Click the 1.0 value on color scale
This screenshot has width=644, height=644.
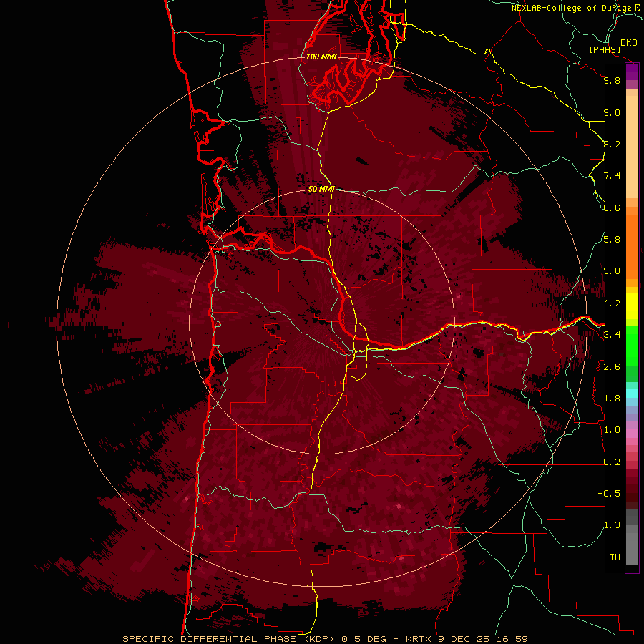(x=612, y=430)
